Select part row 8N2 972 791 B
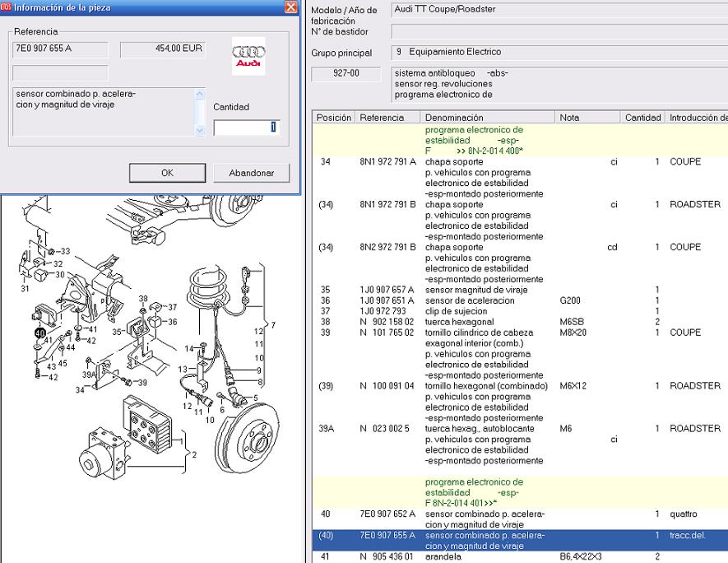The image size is (728, 563). coord(520,263)
